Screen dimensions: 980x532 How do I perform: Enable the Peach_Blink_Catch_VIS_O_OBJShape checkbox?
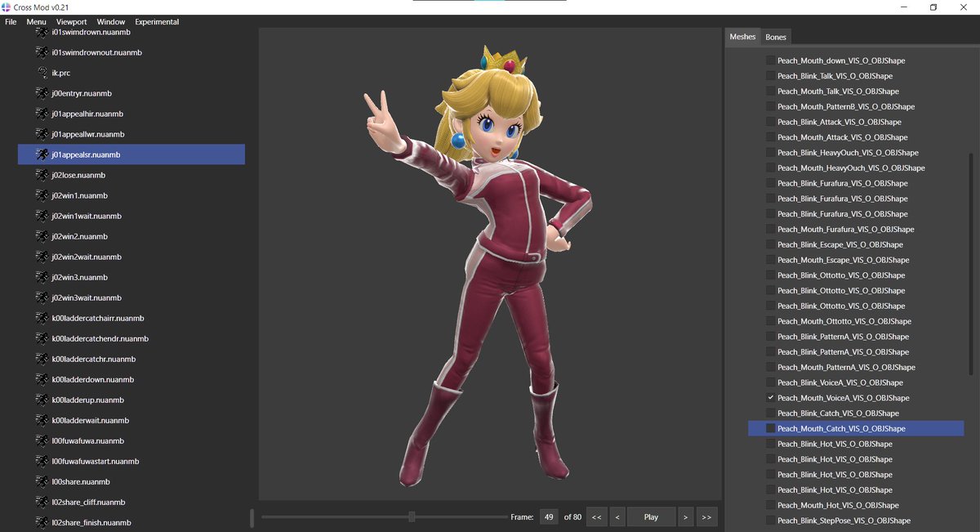click(770, 414)
